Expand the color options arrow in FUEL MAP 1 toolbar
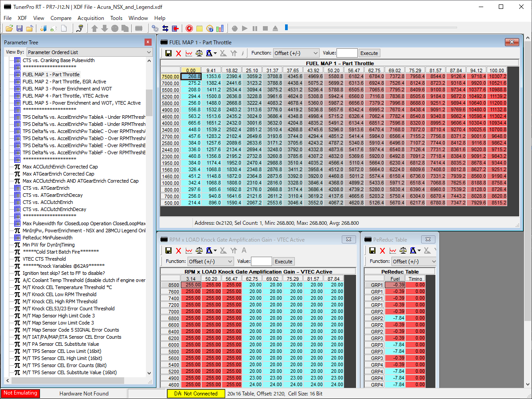532x399 pixels. tap(215, 53)
